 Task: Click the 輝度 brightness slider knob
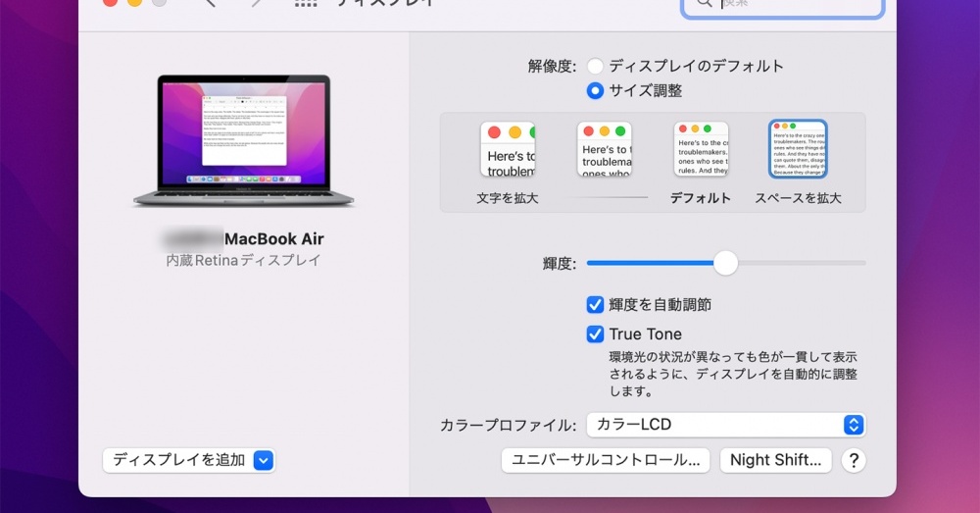pyautogui.click(x=725, y=263)
